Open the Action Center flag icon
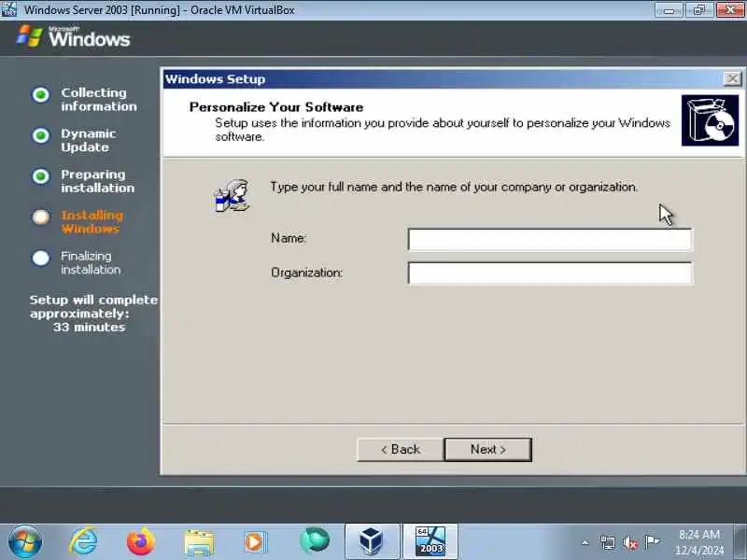 (x=652, y=542)
